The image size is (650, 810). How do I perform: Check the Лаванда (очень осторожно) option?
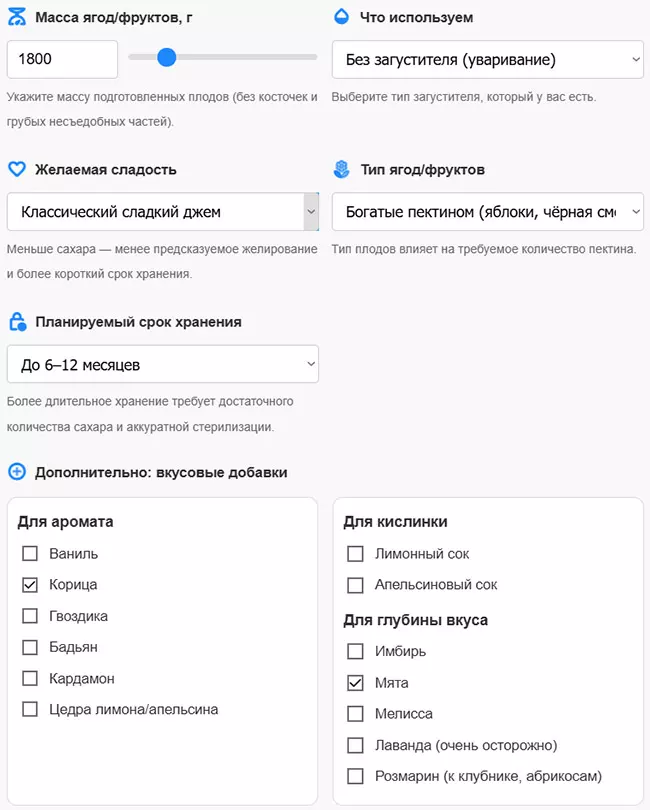356,745
